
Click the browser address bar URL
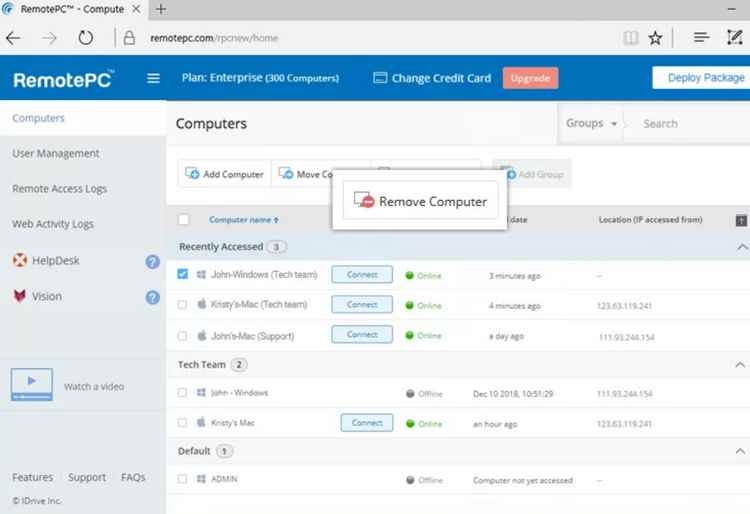214,38
